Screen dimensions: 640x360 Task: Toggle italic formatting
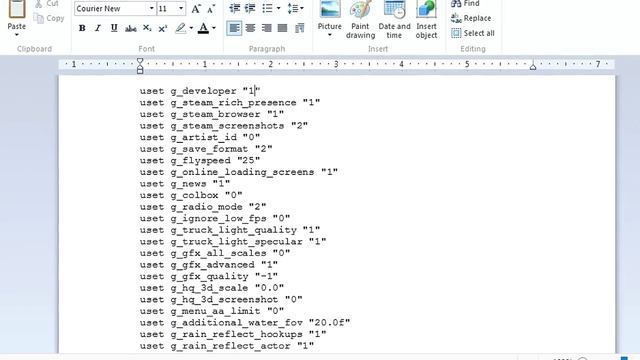98,28
